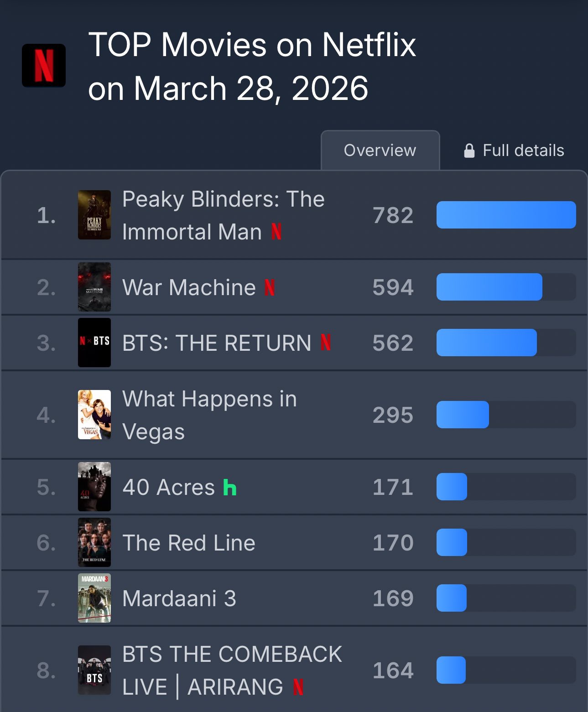Viewport: 588px width, 712px height.
Task: Click the score bar for What Happens in Vegas
Action: point(463,415)
